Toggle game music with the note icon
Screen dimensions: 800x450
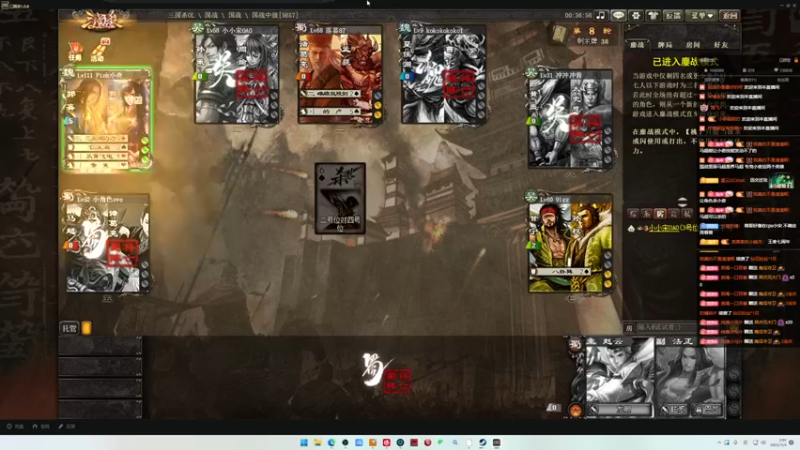point(601,16)
